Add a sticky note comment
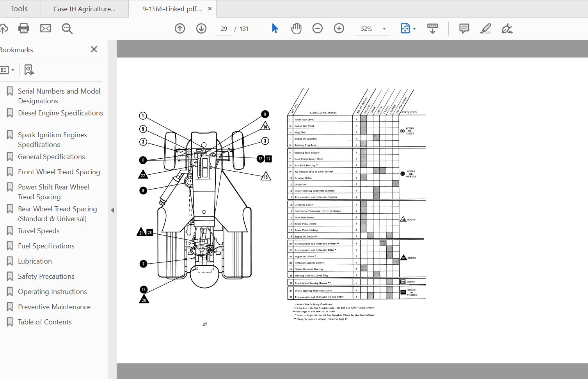 coord(464,28)
